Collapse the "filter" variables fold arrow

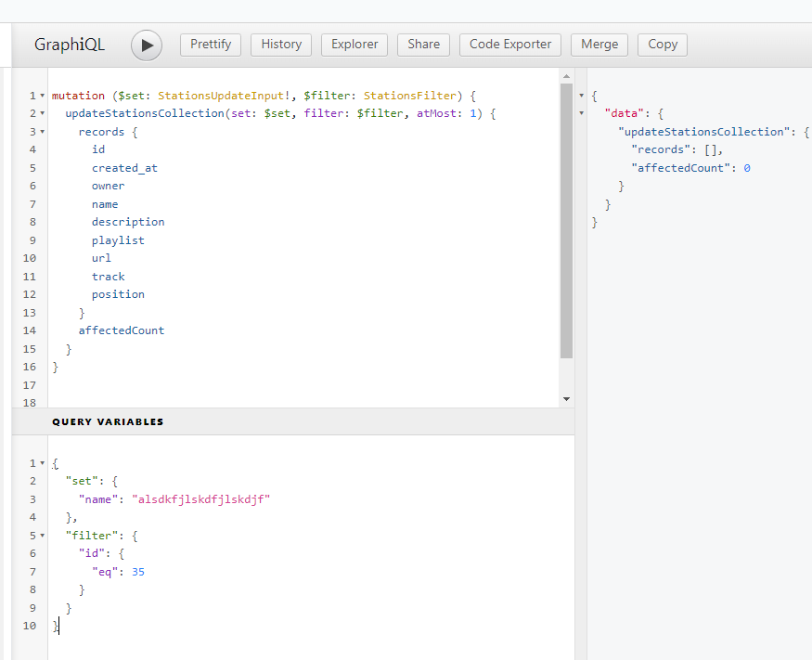point(43,535)
